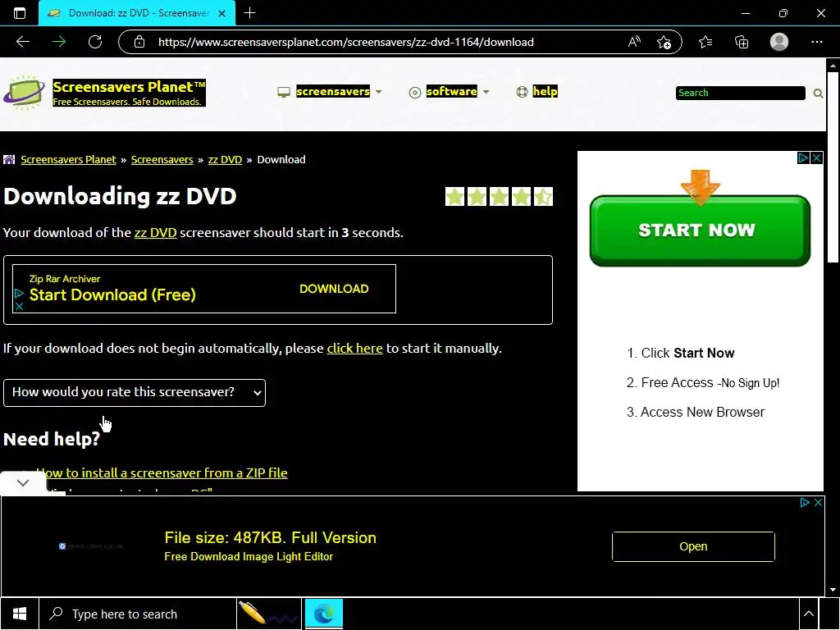Open 'How would you rate' dropdown
840x630 pixels.
tap(135, 393)
